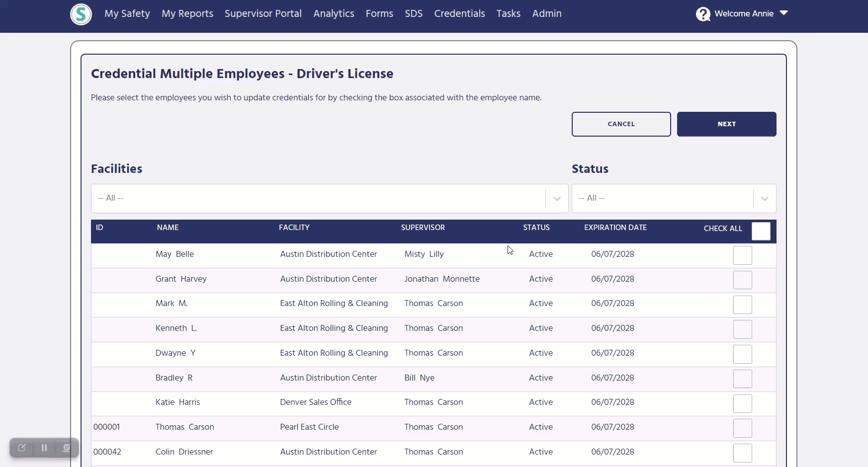Image resolution: width=868 pixels, height=467 pixels.
Task: Hide the webcam using the camera-off icon
Action: (x=67, y=448)
